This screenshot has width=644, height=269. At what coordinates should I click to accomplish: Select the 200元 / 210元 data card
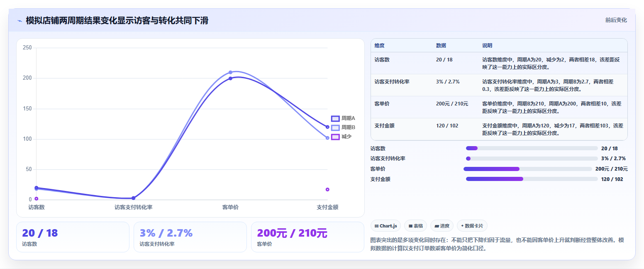307,237
